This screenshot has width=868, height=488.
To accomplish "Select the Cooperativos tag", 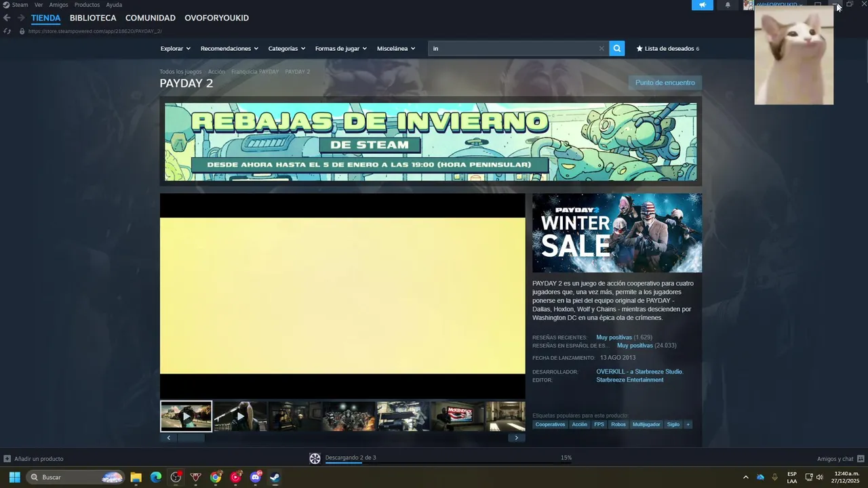I will [550, 424].
